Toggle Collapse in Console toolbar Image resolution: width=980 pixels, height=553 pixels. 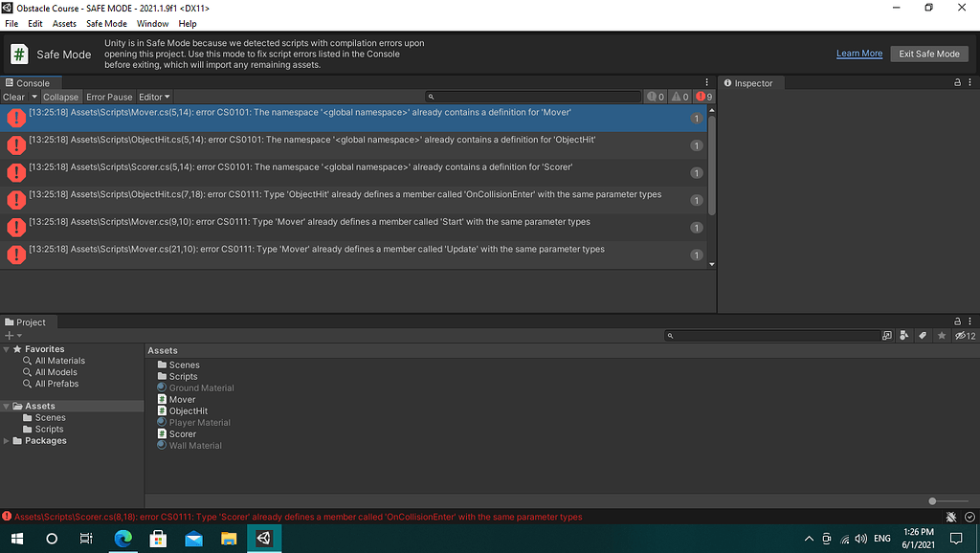coord(60,97)
